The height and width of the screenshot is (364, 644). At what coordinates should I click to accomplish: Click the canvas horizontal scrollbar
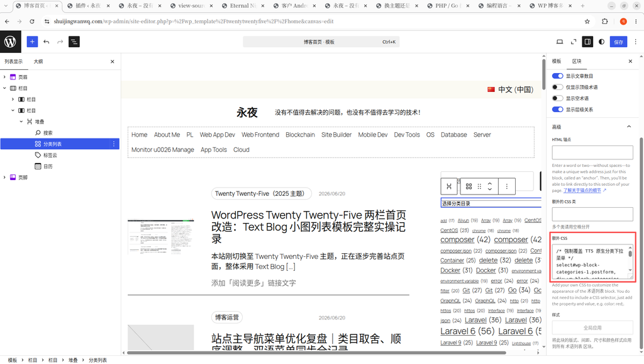click(316, 353)
